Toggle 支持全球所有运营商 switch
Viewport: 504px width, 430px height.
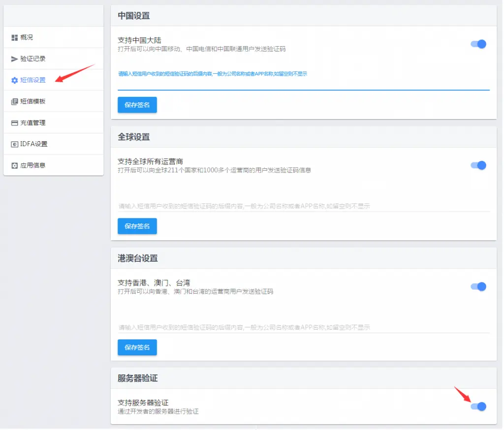(478, 165)
